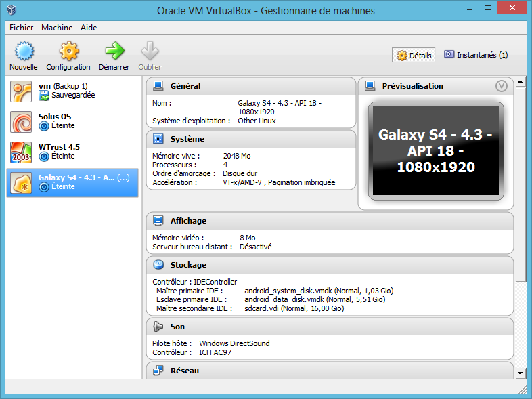The height and width of the screenshot is (399, 532).
Task: Select 'WTrust 4.5' in machine list
Action: (59, 147)
